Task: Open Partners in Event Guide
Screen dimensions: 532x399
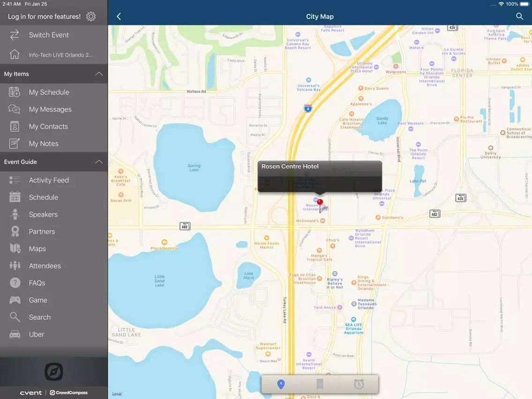Action: pos(54,231)
